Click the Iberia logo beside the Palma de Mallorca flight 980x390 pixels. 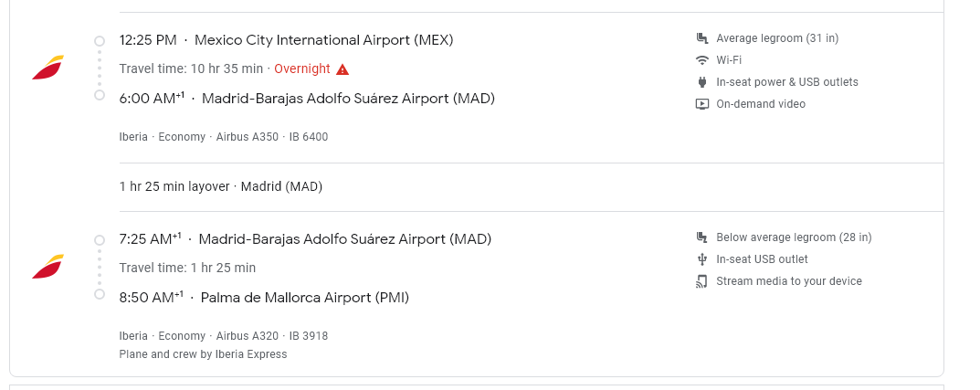(x=48, y=267)
